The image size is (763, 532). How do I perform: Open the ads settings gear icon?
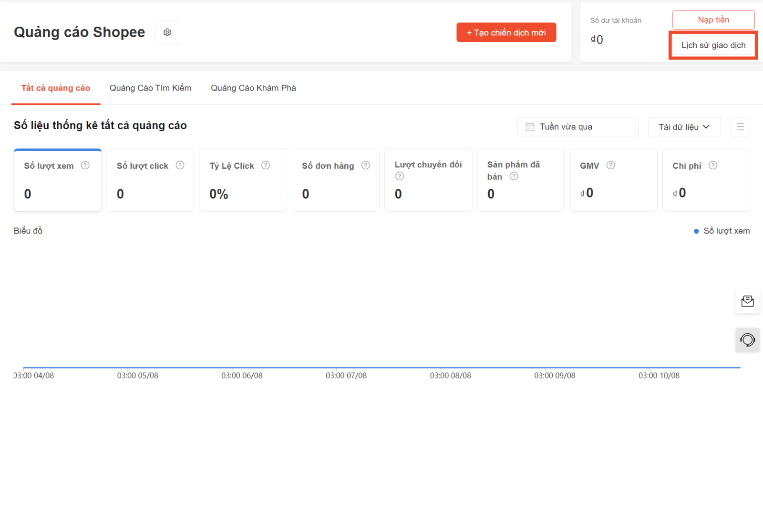tap(167, 32)
